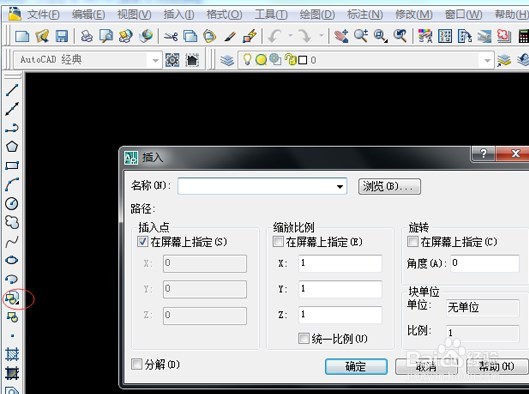Expand the layer 0 dropdown list
This screenshot has width=529, height=394.
(487, 60)
